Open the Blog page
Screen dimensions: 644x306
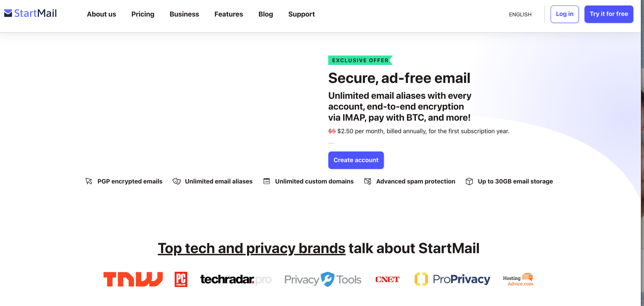click(266, 14)
